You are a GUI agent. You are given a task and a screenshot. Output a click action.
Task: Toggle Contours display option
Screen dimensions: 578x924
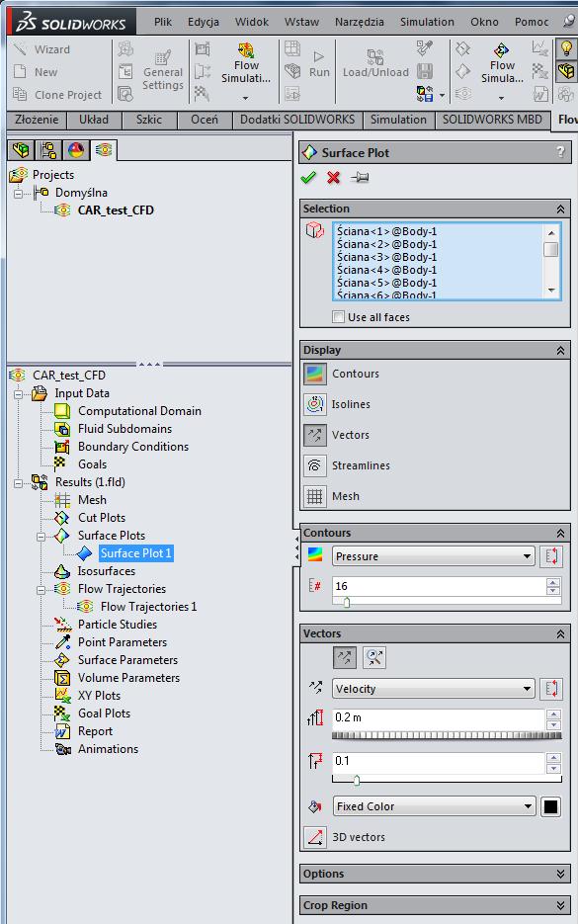tap(314, 375)
